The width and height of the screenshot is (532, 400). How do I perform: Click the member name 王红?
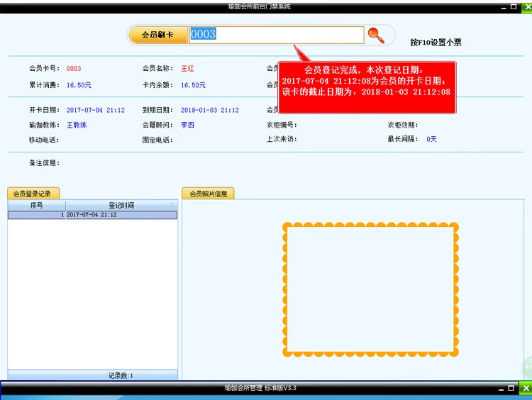click(187, 69)
